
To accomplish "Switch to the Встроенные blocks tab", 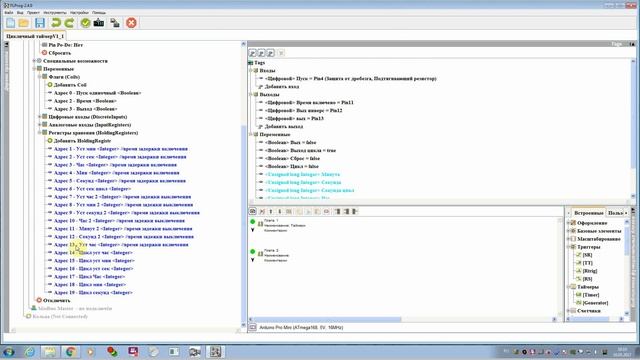I will coord(588,213).
